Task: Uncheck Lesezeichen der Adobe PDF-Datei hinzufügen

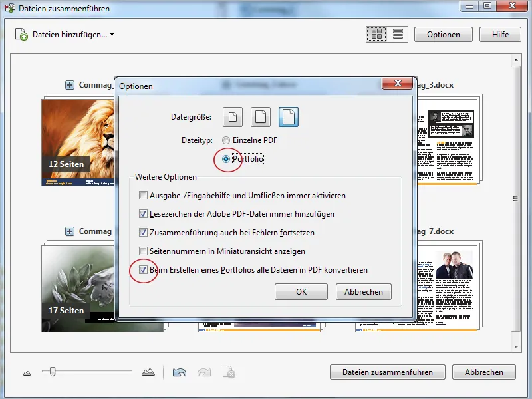Action: [143, 214]
